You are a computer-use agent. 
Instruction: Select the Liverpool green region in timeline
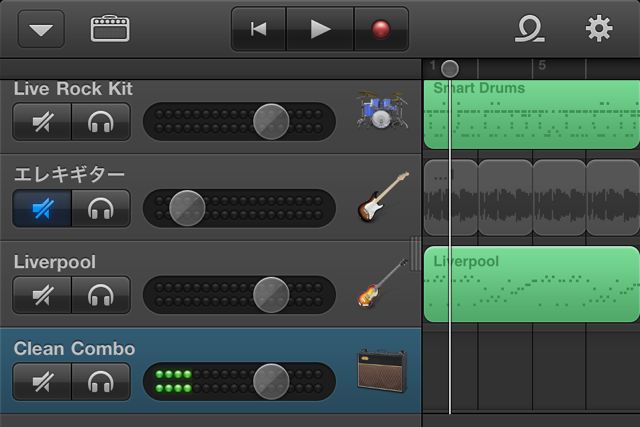(532, 284)
